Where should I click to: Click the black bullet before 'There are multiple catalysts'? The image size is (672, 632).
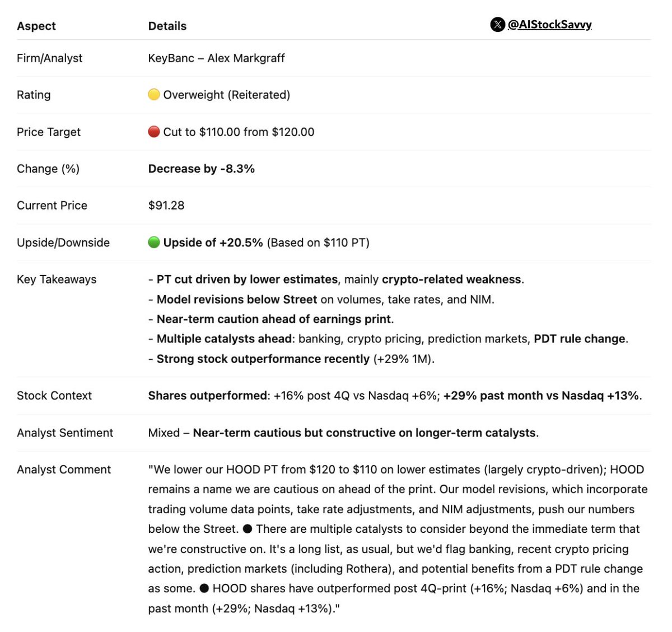pos(248,529)
